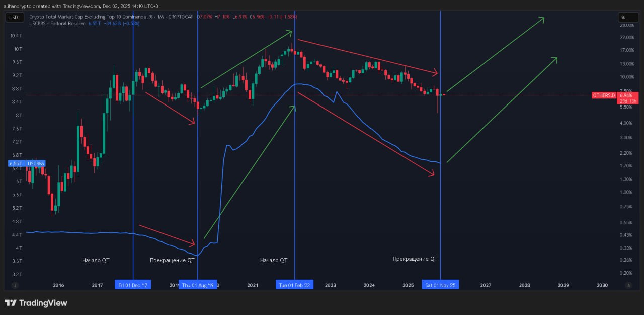The height and width of the screenshot is (315, 644).
Task: Click the 'Thu 01 Aug '19' date marker
Action: click(198, 285)
